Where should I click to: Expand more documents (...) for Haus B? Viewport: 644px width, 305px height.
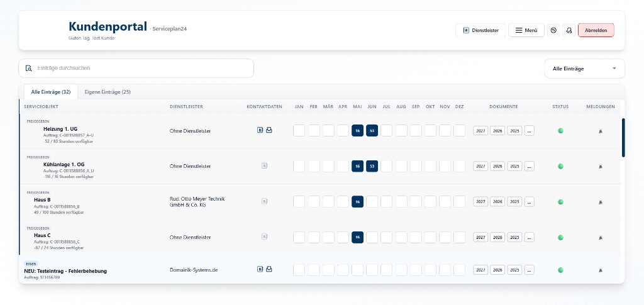(x=530, y=202)
